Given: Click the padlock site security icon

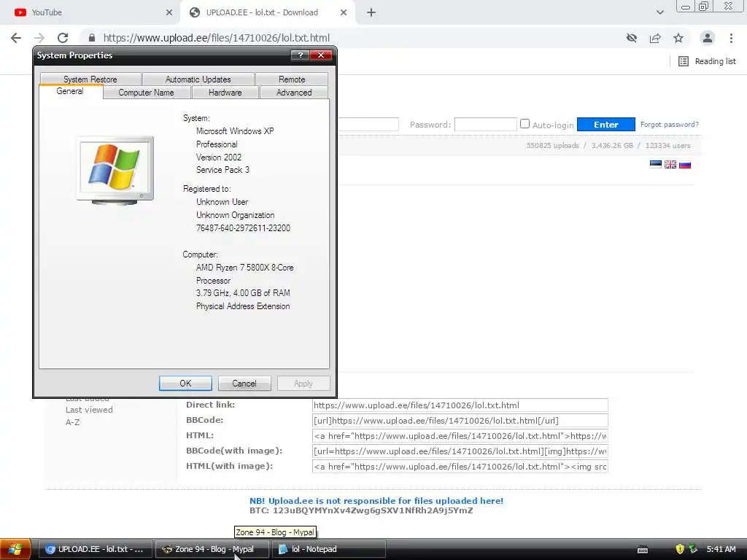Looking at the screenshot, I should coord(92,38).
